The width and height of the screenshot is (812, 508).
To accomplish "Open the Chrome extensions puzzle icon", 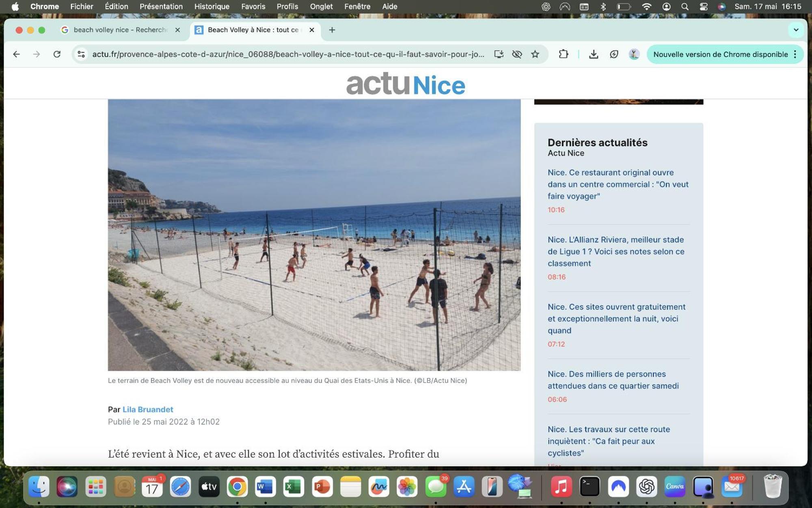I will coord(563,54).
